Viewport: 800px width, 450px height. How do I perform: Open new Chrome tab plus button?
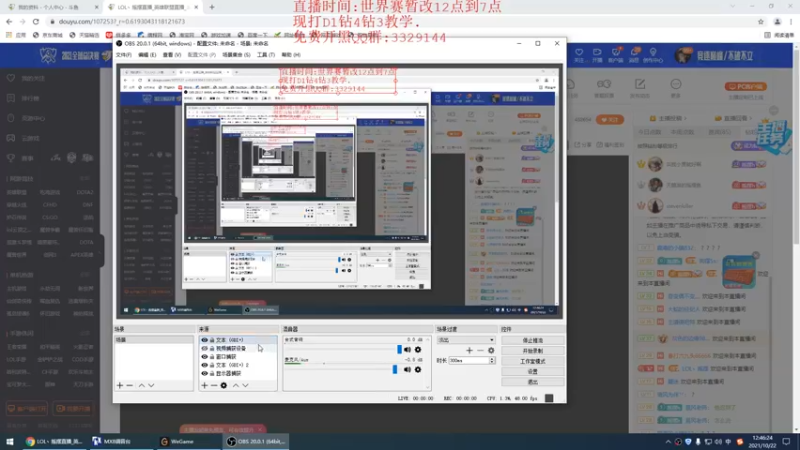pos(212,7)
